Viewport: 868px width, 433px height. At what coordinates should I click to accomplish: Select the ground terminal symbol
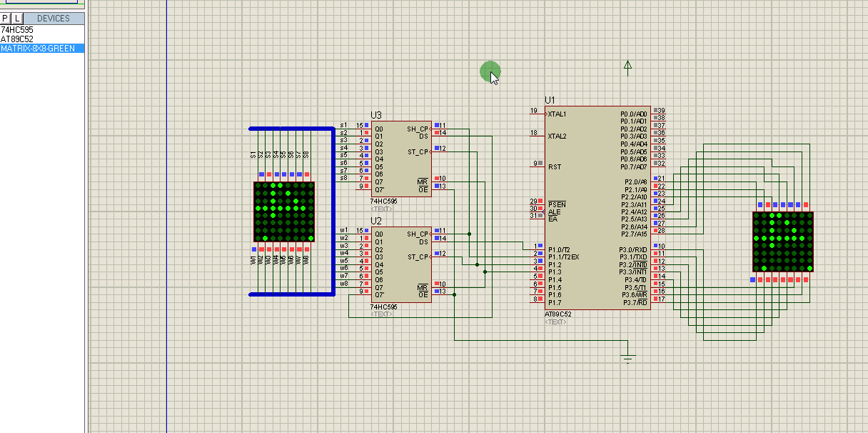tap(627, 358)
